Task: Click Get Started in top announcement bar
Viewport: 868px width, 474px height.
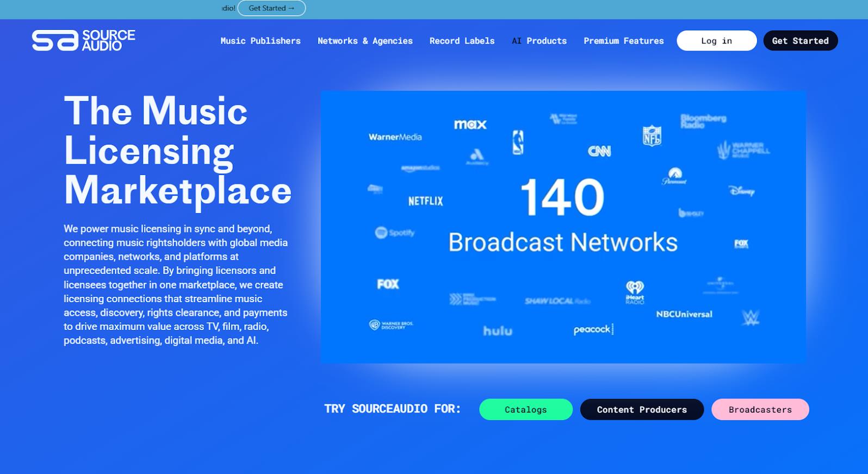Action: (x=271, y=8)
